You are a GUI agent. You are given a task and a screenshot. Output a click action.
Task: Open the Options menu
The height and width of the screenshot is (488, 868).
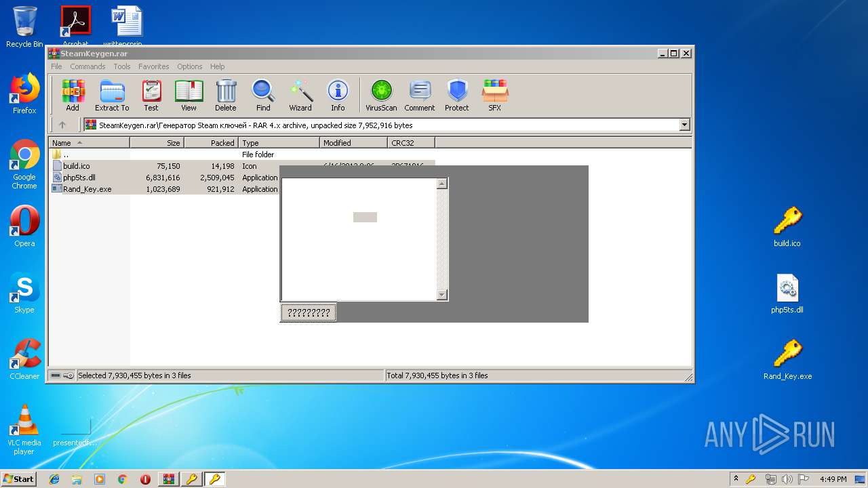coord(190,66)
